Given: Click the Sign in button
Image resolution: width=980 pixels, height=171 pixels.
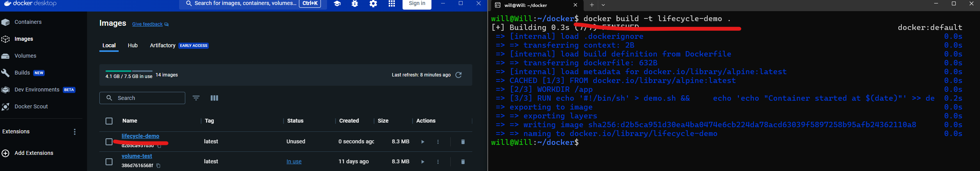Looking at the screenshot, I should tap(417, 4).
